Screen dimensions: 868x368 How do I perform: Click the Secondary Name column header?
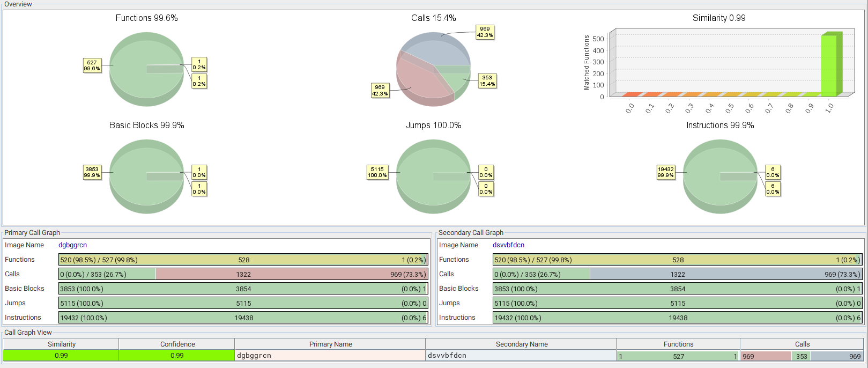(x=521, y=344)
